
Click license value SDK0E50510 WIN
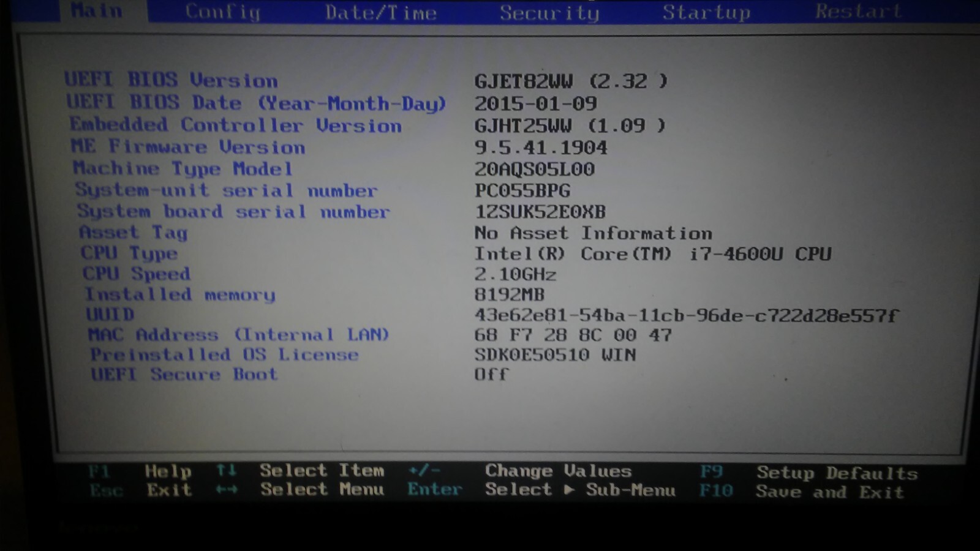556,355
